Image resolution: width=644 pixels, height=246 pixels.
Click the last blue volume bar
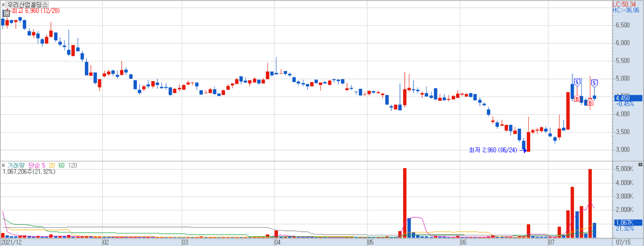(594, 230)
